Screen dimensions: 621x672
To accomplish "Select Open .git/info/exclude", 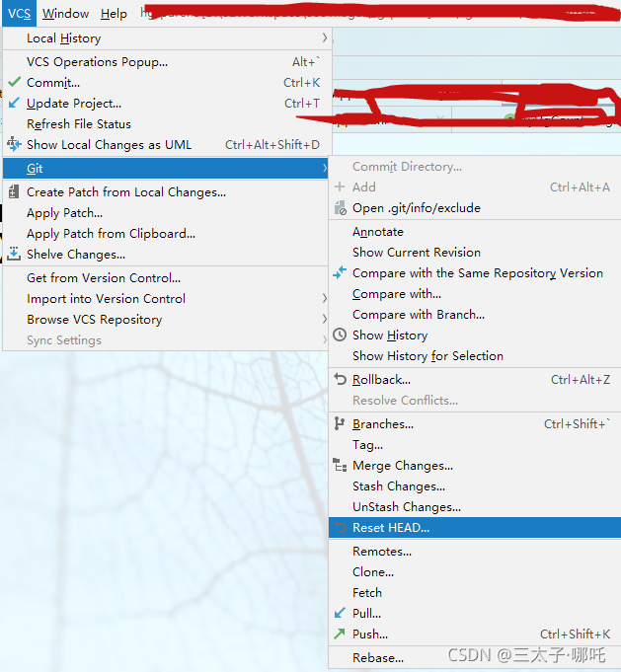I will [475, 208].
